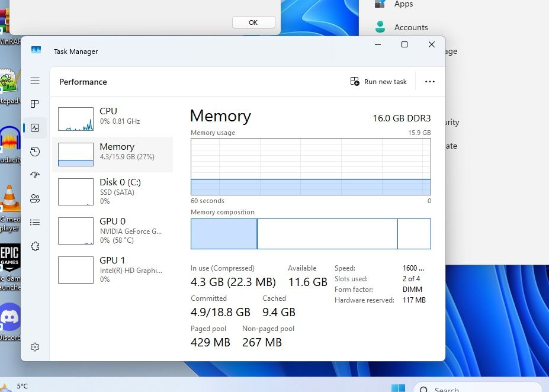
Task: Open the Startup apps icon in sidebar
Action: tap(35, 175)
